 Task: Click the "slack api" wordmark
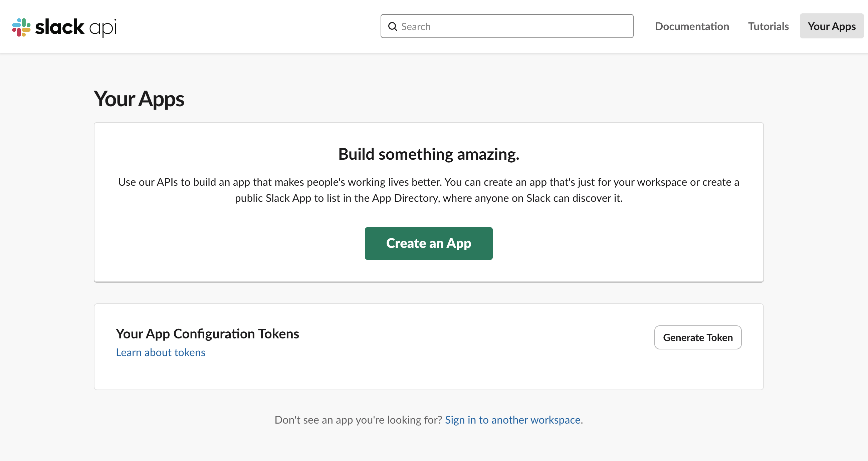(x=76, y=27)
